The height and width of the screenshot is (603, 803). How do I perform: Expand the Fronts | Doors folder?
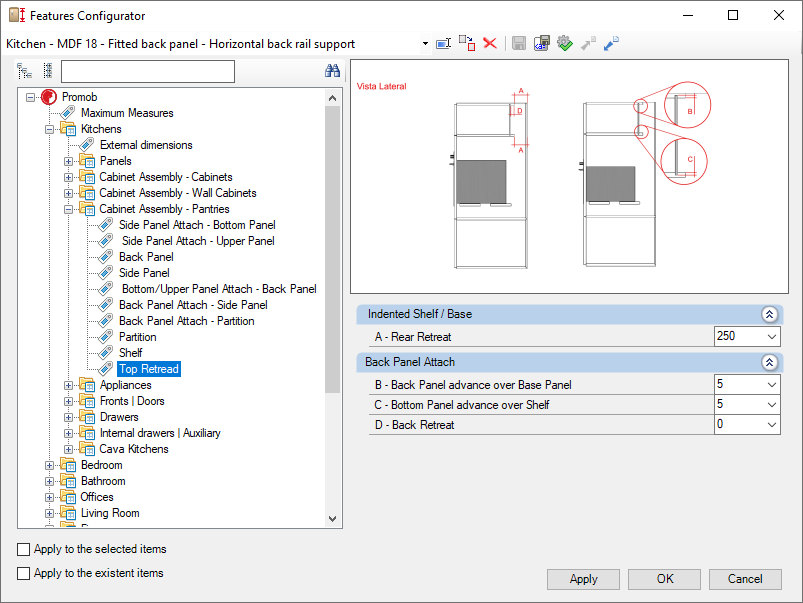point(68,401)
